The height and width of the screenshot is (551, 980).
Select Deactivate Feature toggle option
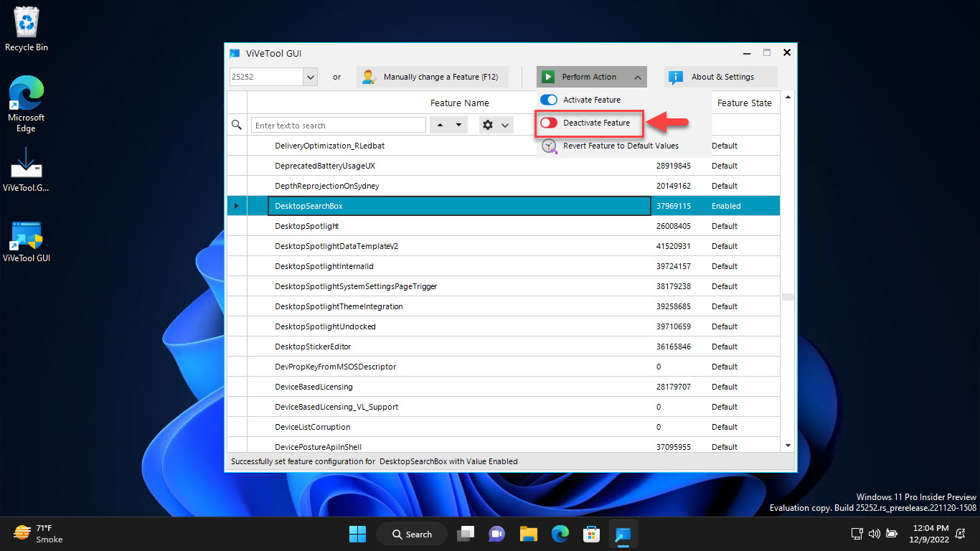pyautogui.click(x=589, y=123)
